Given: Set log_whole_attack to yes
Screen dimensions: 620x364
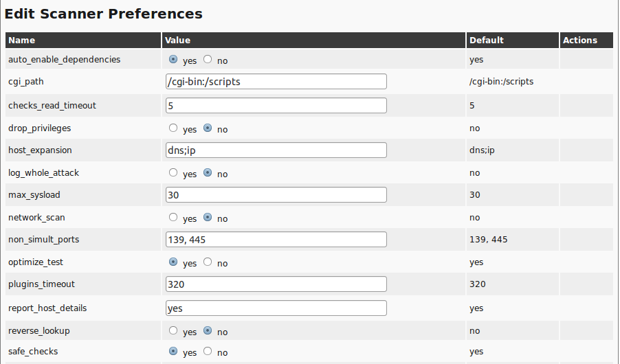Looking at the screenshot, I should pos(173,173).
